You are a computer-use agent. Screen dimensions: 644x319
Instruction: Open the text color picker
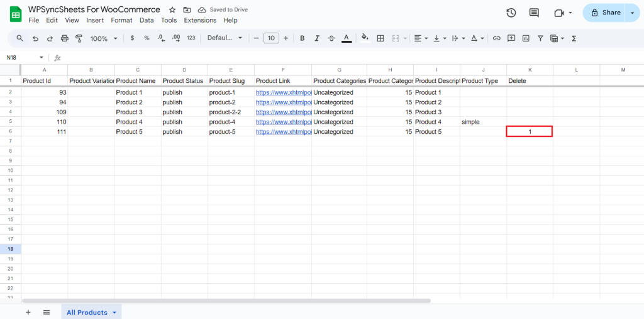click(x=347, y=38)
